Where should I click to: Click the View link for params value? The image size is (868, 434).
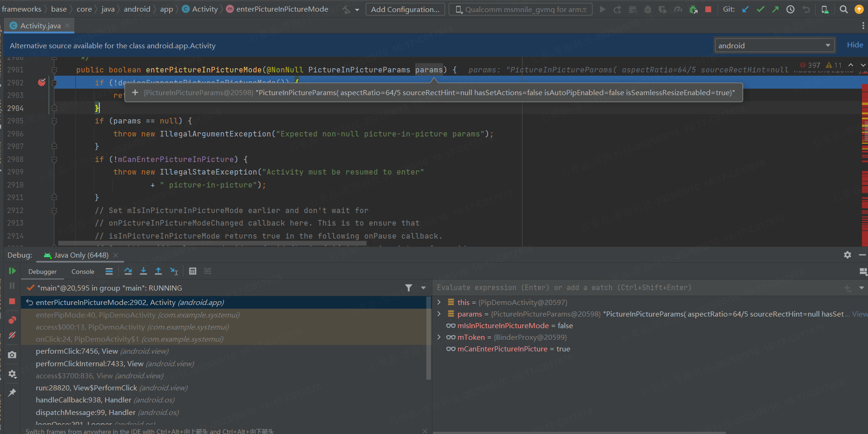[x=860, y=314]
